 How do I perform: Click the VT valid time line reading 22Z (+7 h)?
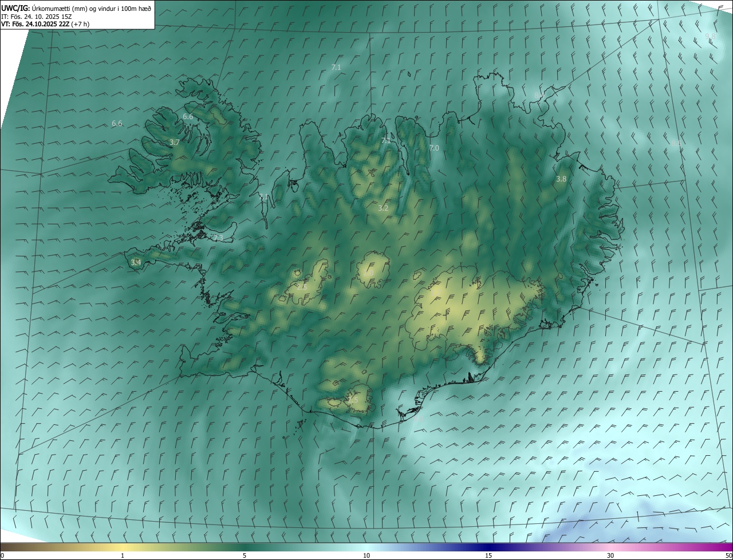(x=45, y=24)
